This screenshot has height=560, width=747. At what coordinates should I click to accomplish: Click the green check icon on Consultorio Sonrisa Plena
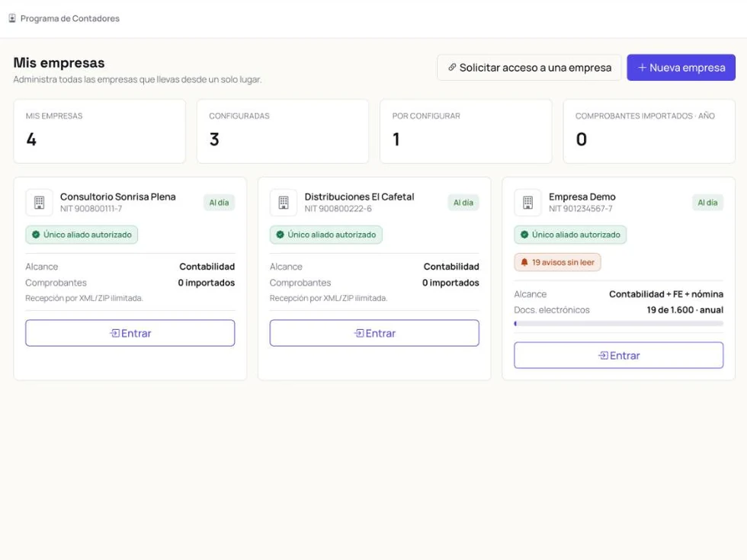click(36, 235)
